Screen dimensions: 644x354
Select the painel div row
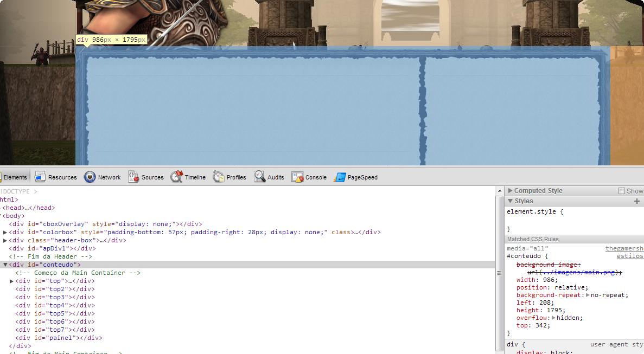point(59,338)
